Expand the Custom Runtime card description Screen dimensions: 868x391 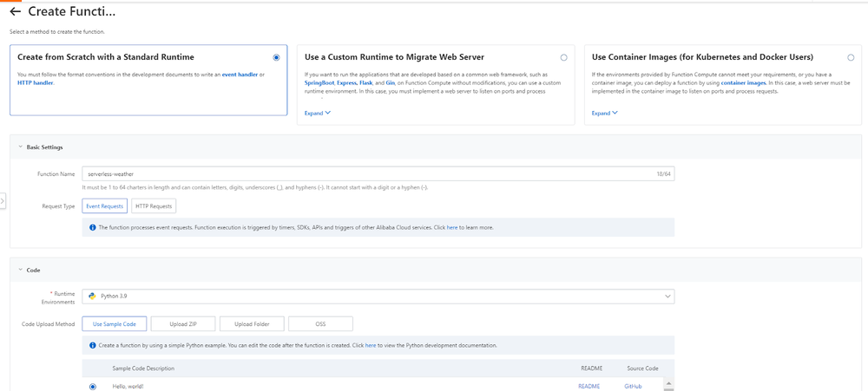point(317,113)
